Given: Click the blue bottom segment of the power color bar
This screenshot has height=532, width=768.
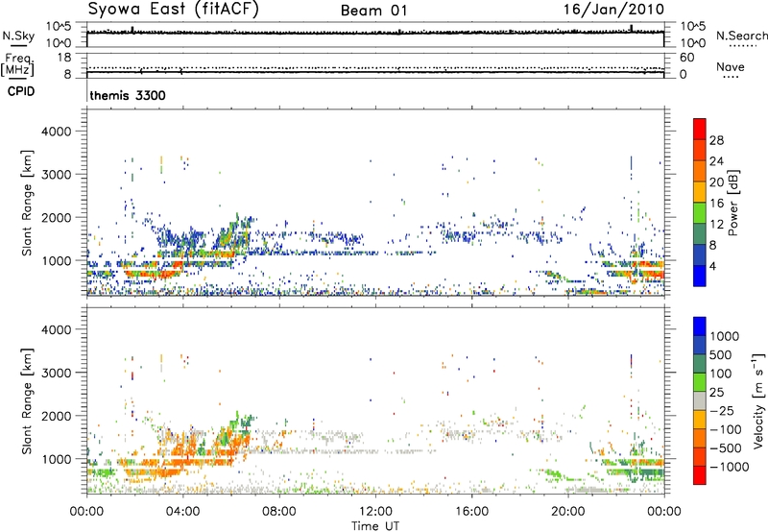Looking at the screenshot, I should click(x=700, y=276).
